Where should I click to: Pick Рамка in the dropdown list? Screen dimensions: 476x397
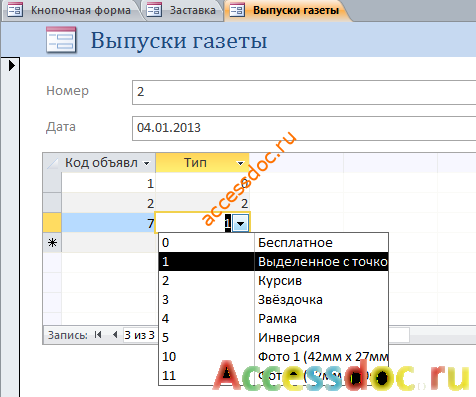click(x=273, y=318)
